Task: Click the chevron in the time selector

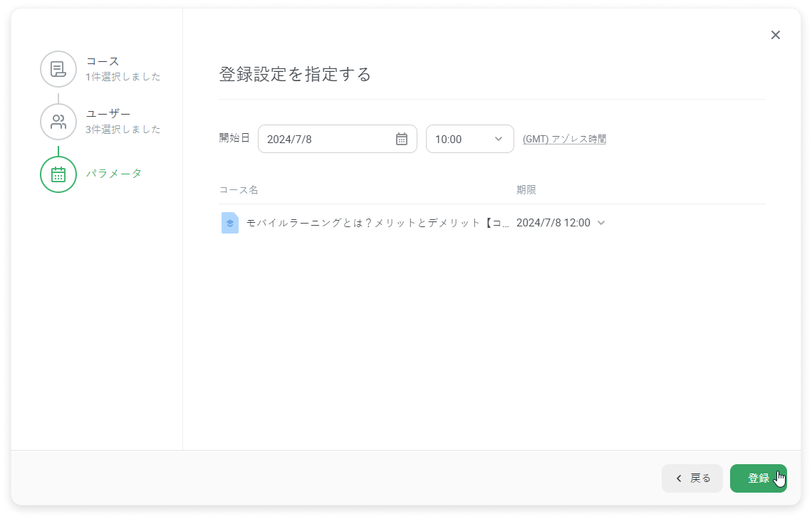Action: (499, 139)
